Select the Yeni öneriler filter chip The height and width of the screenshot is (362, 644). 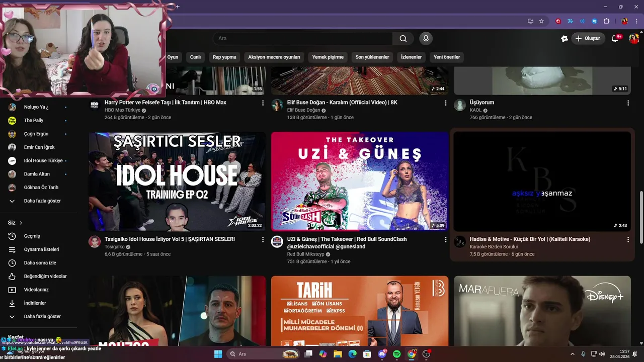pyautogui.click(x=447, y=57)
